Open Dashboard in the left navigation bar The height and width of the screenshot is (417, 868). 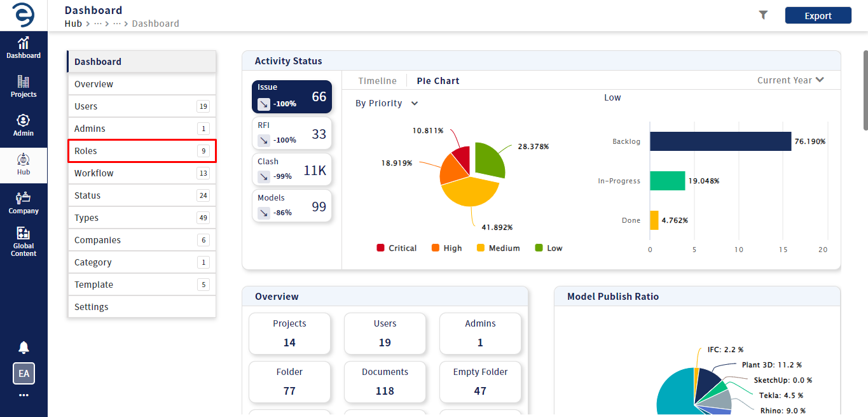[x=24, y=48]
